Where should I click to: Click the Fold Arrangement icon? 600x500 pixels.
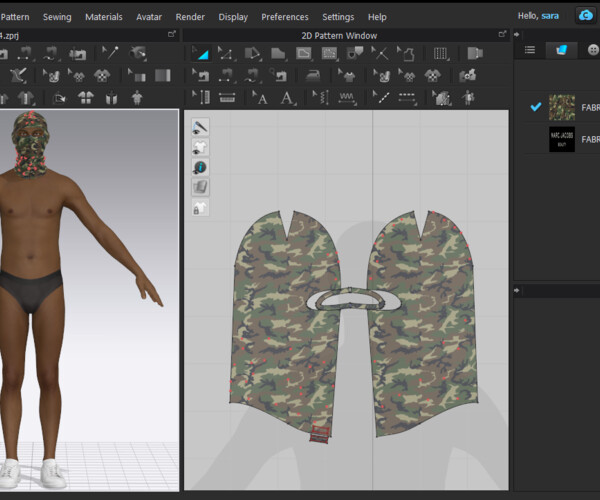[475, 54]
